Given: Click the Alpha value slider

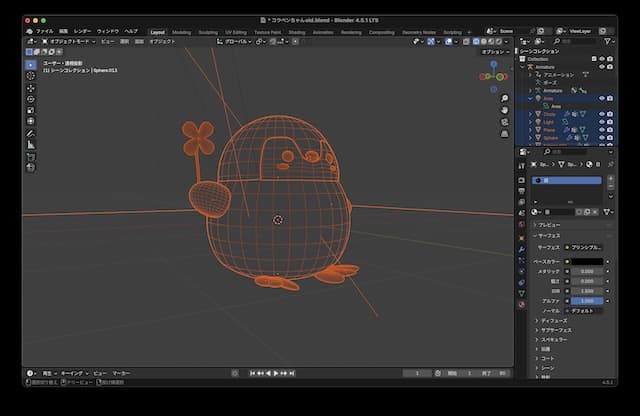Looking at the screenshot, I should 587,301.
